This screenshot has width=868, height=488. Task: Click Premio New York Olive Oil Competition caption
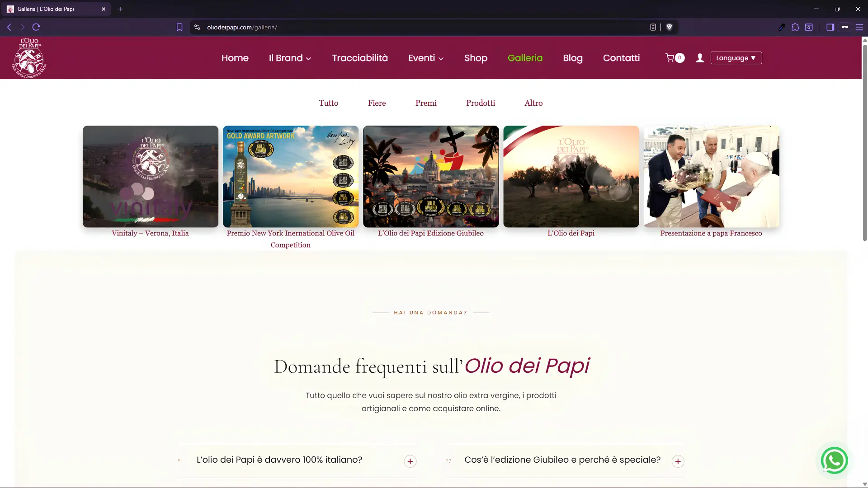pyautogui.click(x=291, y=239)
